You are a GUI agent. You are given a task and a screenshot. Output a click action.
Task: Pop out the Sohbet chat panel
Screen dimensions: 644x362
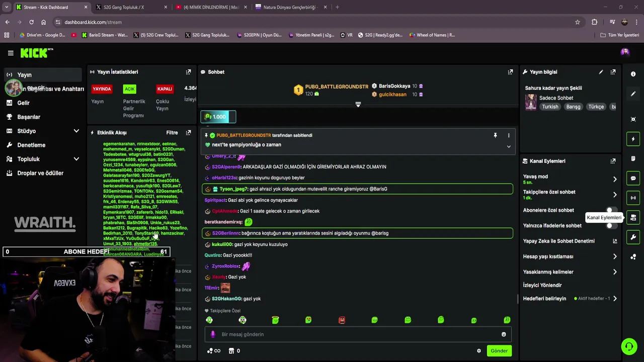point(510,72)
